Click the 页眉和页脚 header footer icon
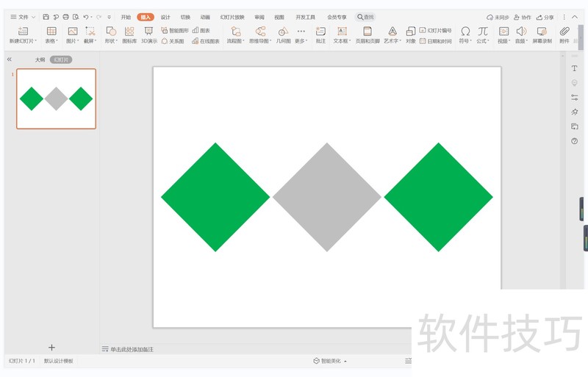 point(367,34)
